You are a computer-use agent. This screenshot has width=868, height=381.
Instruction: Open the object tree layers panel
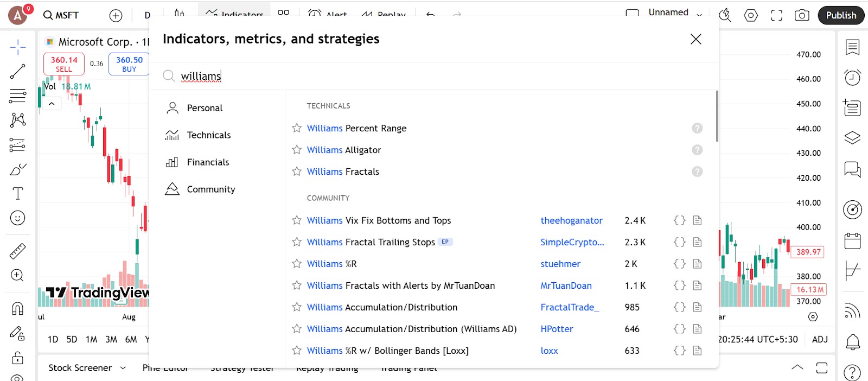point(852,138)
